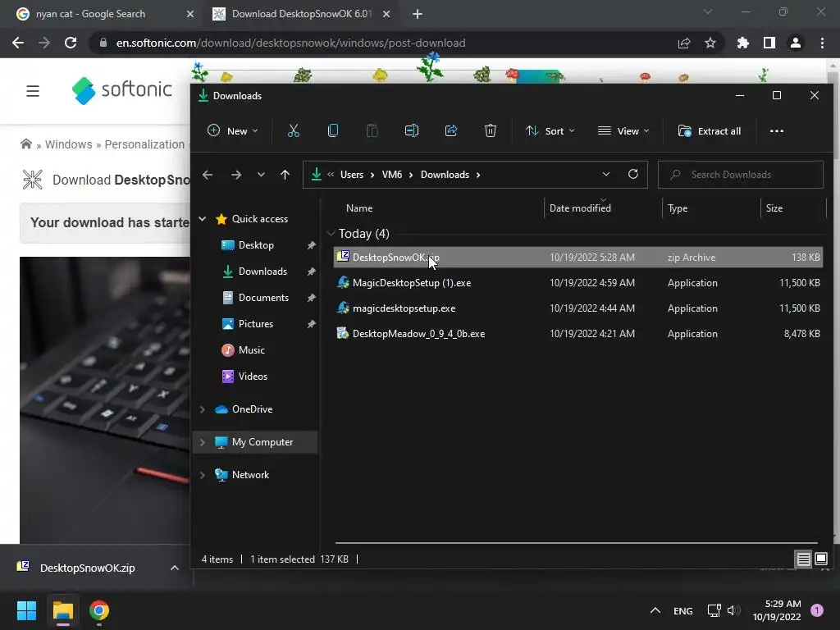Go back in File Explorer navigation

point(208,175)
